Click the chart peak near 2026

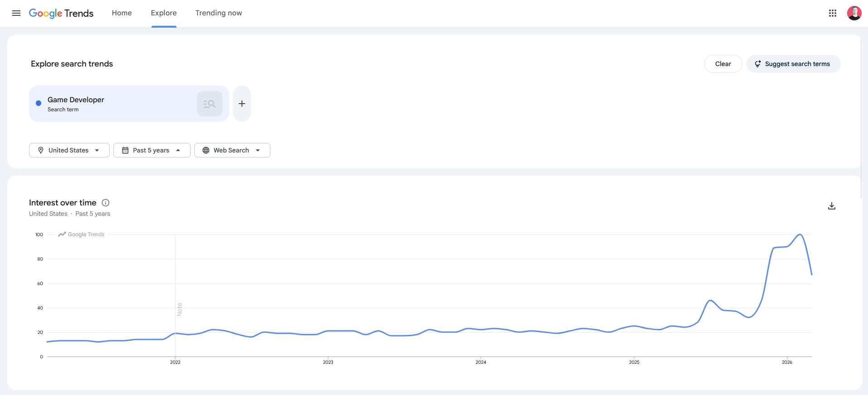tap(800, 234)
